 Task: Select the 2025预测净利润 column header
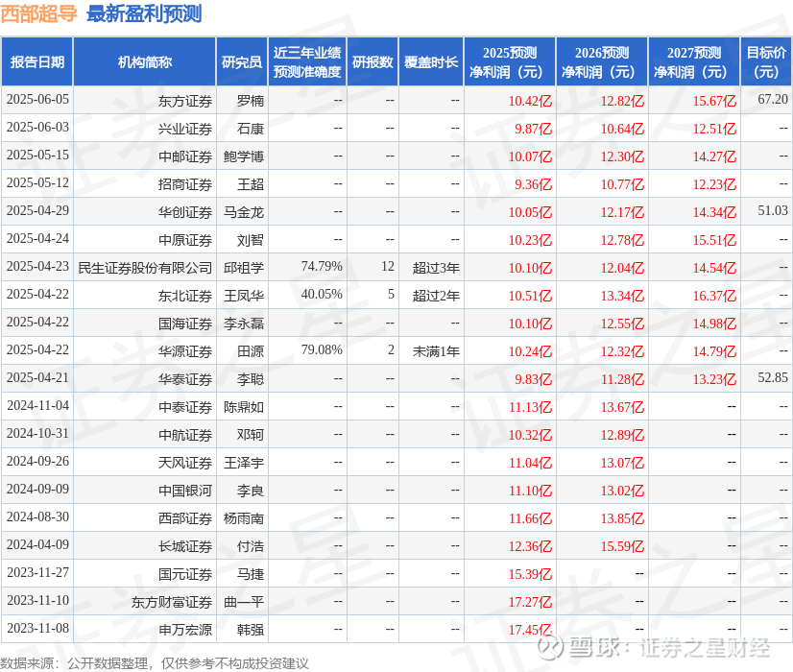coord(510,61)
